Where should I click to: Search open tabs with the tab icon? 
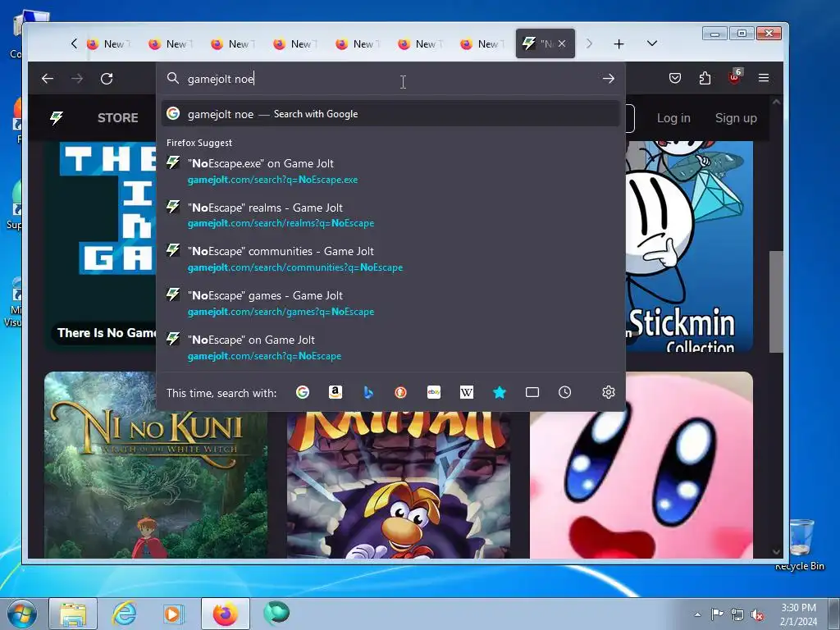pos(532,393)
